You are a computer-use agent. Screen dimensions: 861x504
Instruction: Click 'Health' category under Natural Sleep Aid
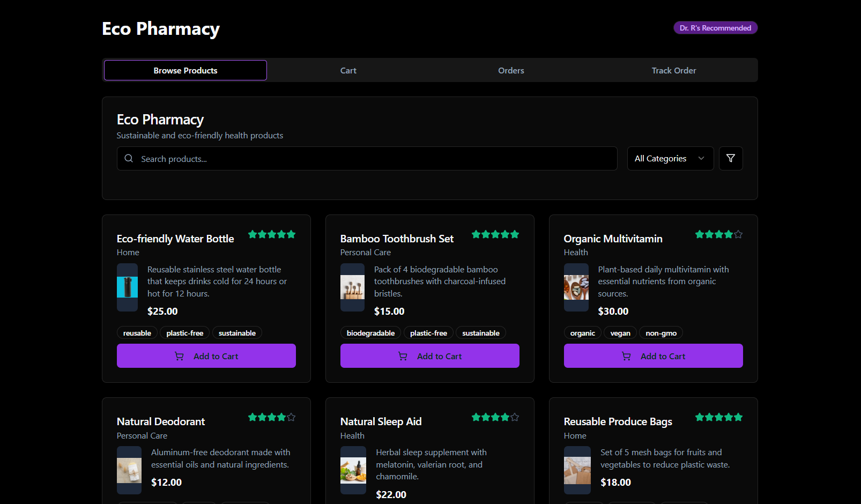point(352,435)
